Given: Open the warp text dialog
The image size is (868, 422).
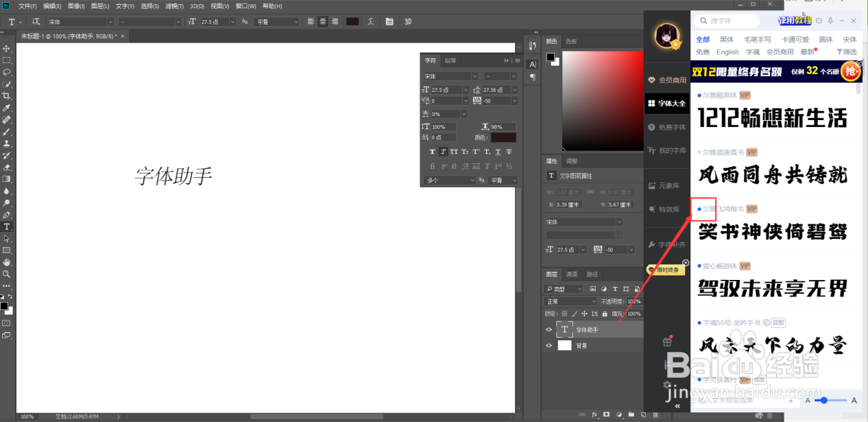Looking at the screenshot, I should tap(371, 22).
